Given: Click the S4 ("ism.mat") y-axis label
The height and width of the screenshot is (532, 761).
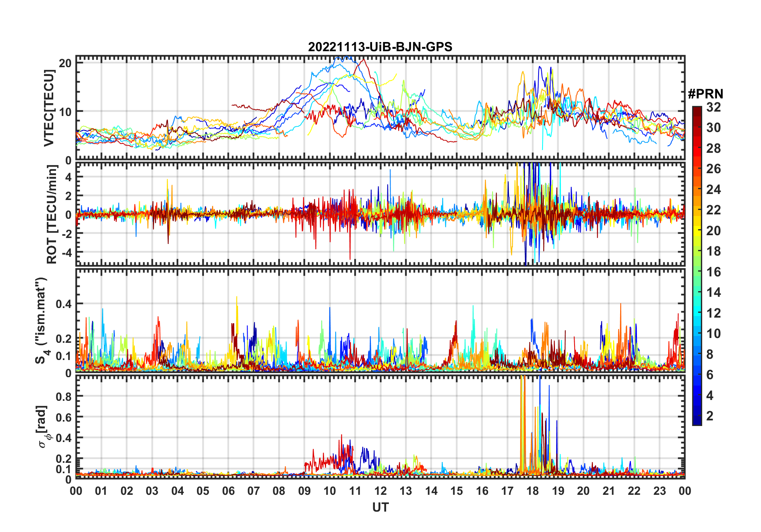Looking at the screenshot, I should point(42,321).
